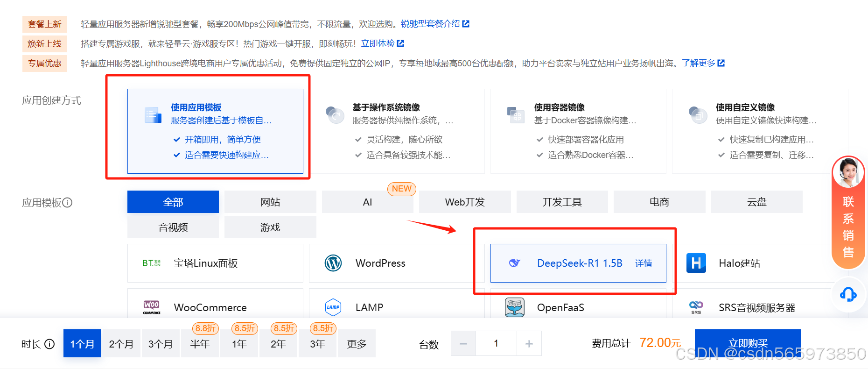This screenshot has width=868, height=369.
Task: Select the 基于操作系统镜像 creation option
Action: point(397,131)
